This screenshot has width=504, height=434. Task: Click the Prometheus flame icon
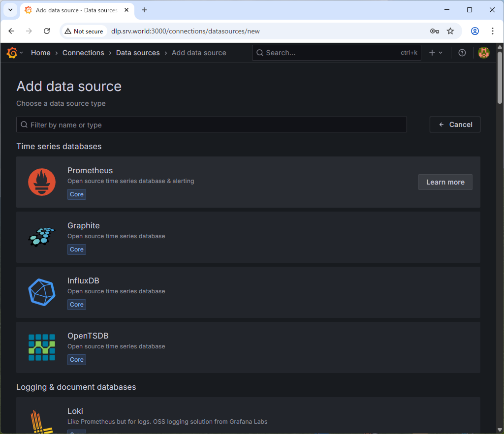pos(42,182)
